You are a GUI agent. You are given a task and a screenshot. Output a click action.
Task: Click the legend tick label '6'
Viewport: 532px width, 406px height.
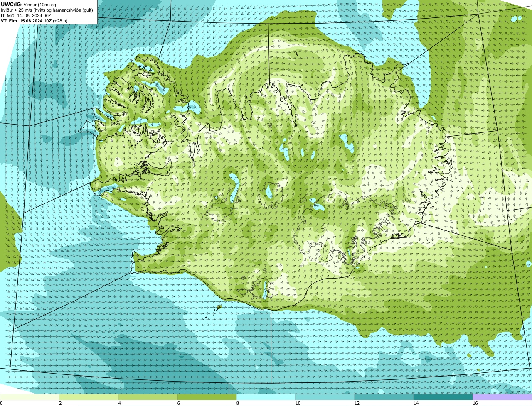pos(179,403)
